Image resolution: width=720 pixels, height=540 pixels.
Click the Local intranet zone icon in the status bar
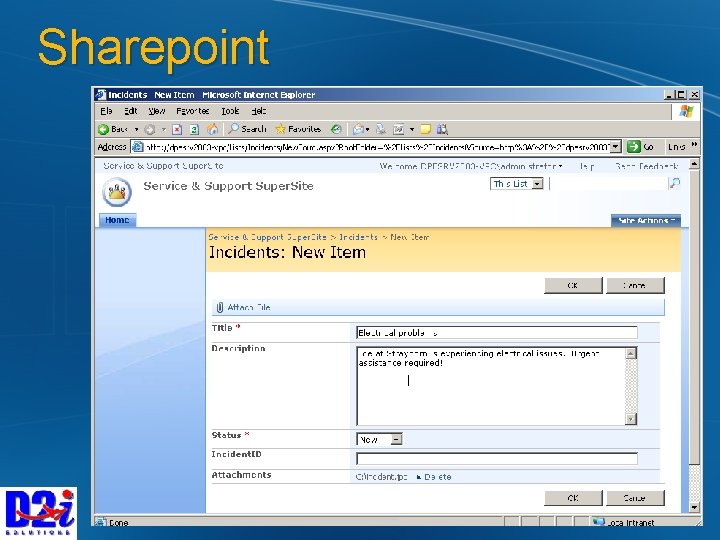(x=598, y=522)
